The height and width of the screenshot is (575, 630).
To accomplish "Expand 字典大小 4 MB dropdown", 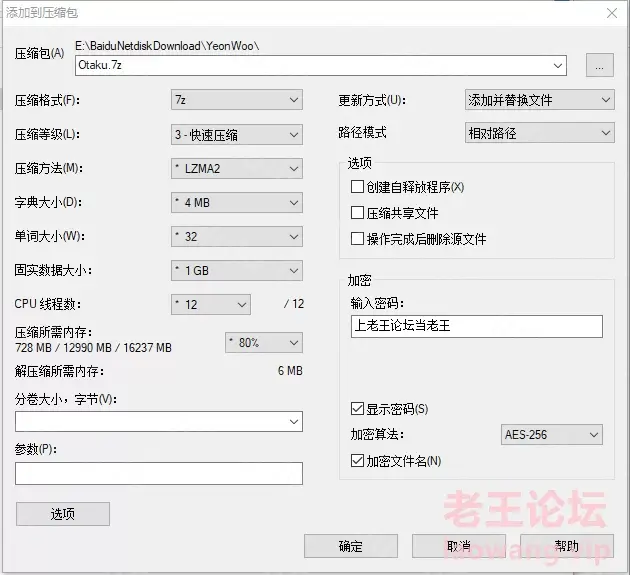I will click(237, 203).
